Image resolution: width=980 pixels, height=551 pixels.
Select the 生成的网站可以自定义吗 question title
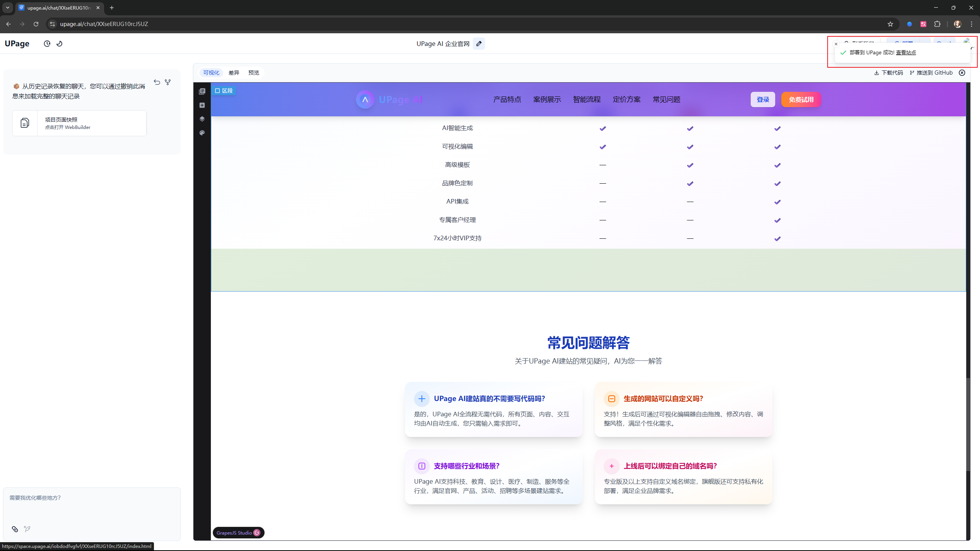(663, 399)
